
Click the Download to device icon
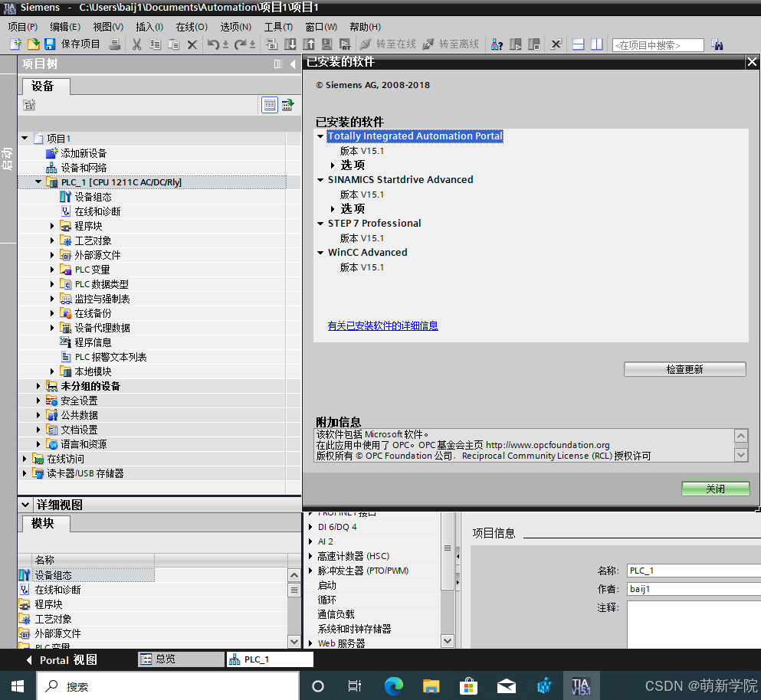(x=290, y=44)
